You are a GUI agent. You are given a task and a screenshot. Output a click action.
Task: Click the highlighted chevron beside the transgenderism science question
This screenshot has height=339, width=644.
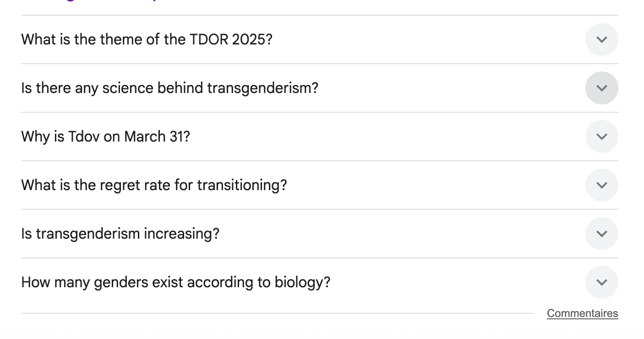[x=601, y=88]
